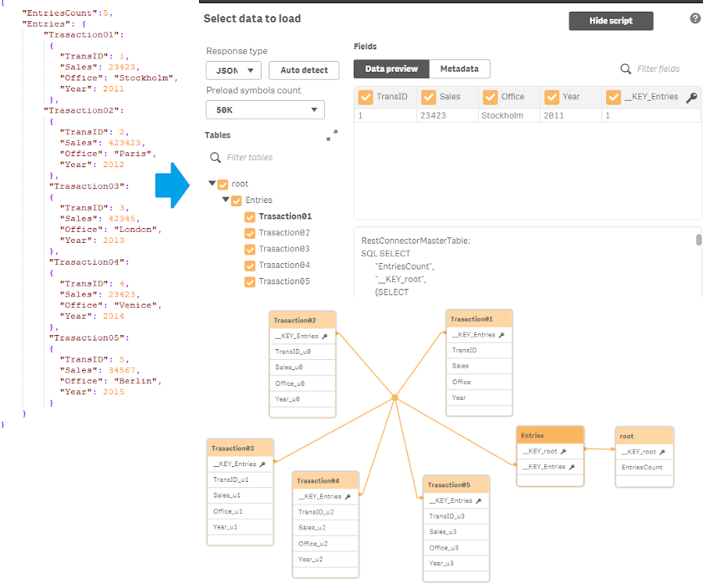Deselect the Office field checkbox
703x588 pixels.
click(491, 97)
